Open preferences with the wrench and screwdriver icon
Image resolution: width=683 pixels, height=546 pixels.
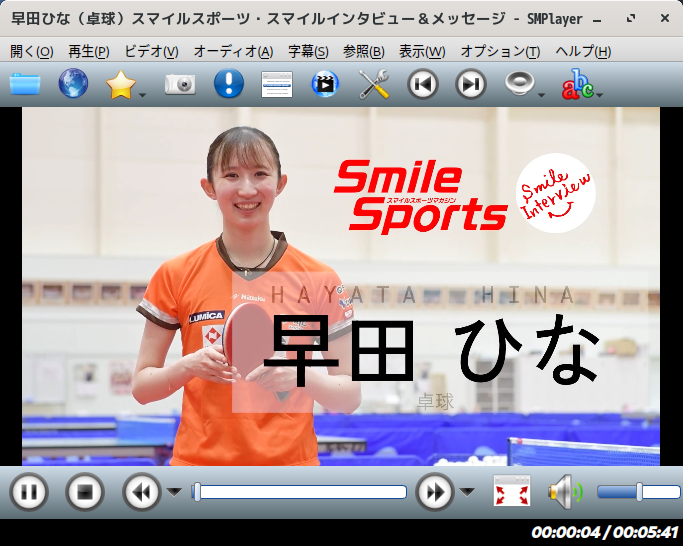click(x=374, y=84)
